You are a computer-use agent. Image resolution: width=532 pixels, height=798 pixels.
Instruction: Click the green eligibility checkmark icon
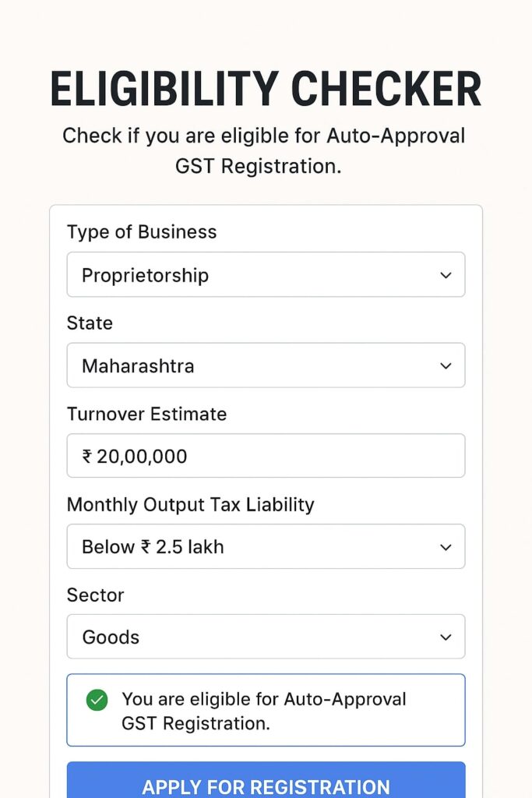tap(97, 700)
